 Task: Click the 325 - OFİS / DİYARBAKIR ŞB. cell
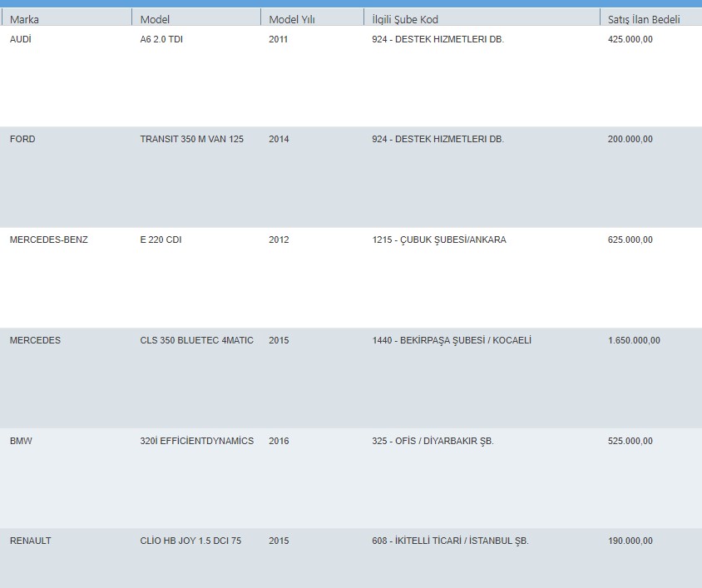coord(433,441)
